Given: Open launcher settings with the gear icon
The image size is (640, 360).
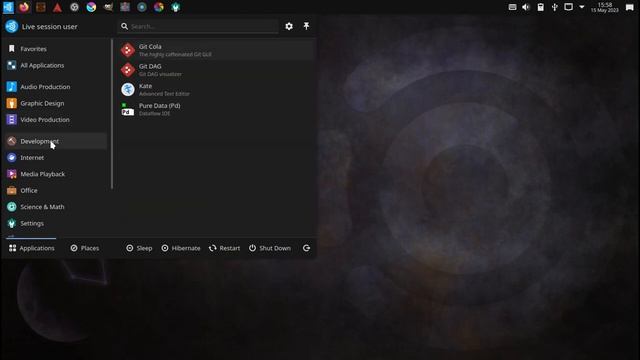Looking at the screenshot, I should [x=289, y=26].
